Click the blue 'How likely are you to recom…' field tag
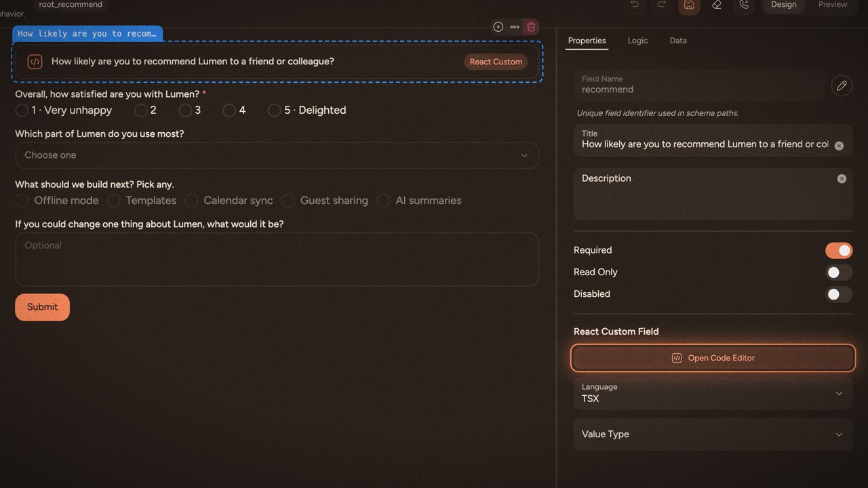 click(x=87, y=34)
